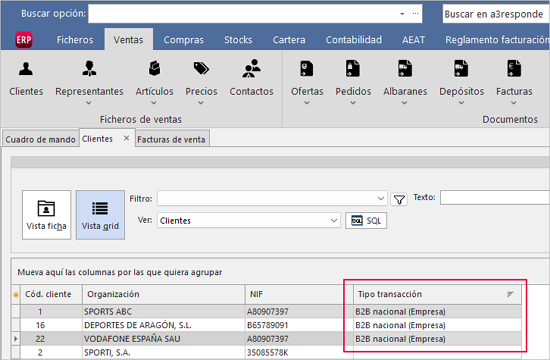
Task: Expand the Ofertas dropdown arrow
Action: 307,103
